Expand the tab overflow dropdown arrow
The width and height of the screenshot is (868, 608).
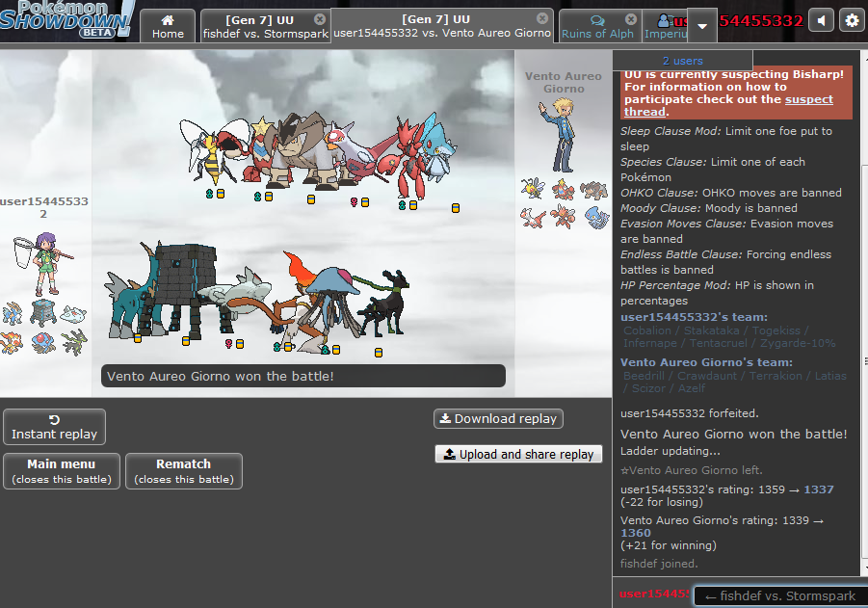pos(702,25)
